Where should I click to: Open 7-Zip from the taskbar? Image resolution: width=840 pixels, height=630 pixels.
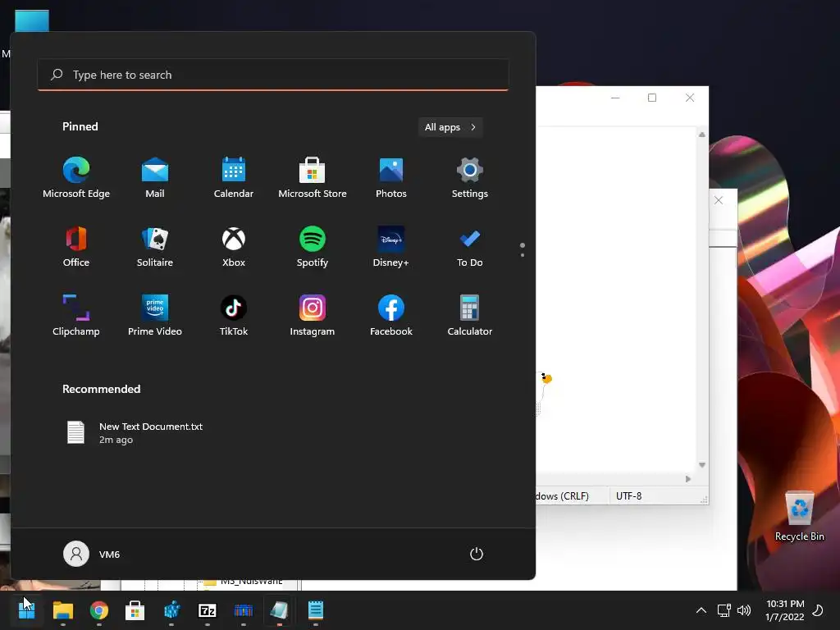click(208, 610)
